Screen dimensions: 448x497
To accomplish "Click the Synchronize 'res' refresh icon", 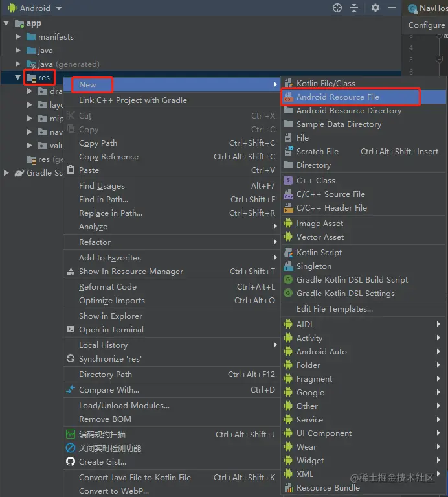I will click(71, 359).
